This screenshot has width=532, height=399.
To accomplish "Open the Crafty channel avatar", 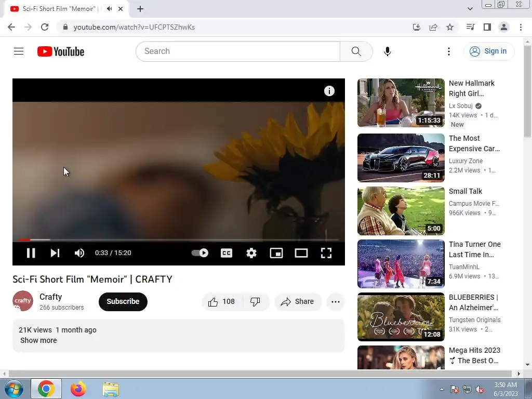I will click(23, 301).
